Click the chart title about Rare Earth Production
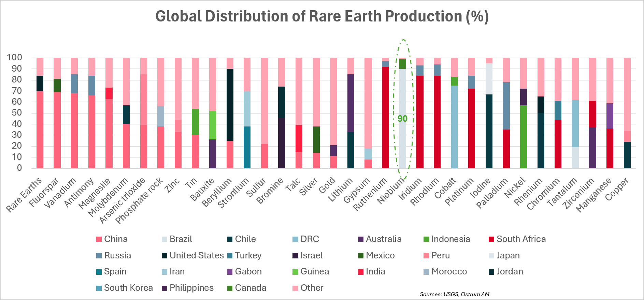 pyautogui.click(x=322, y=16)
